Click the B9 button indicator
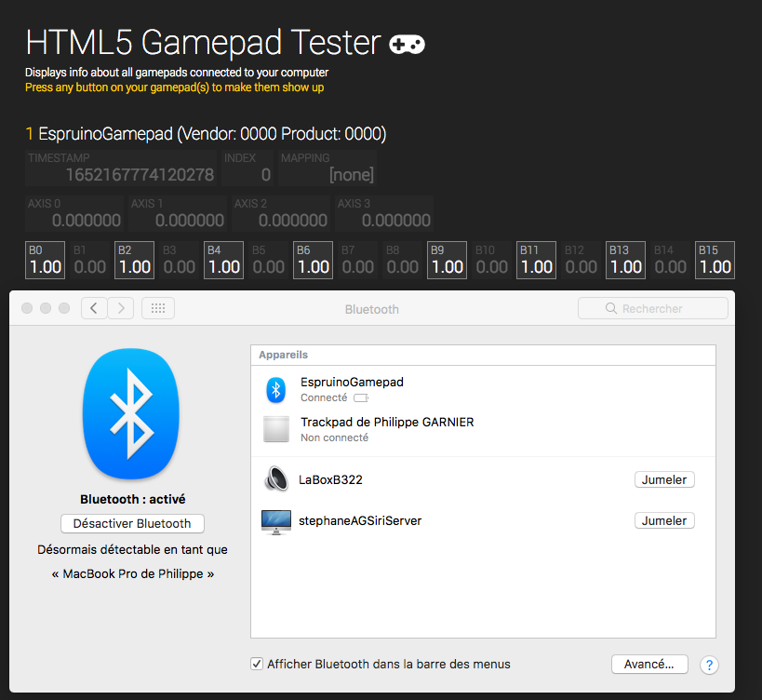This screenshot has height=700, width=762. pyautogui.click(x=448, y=260)
